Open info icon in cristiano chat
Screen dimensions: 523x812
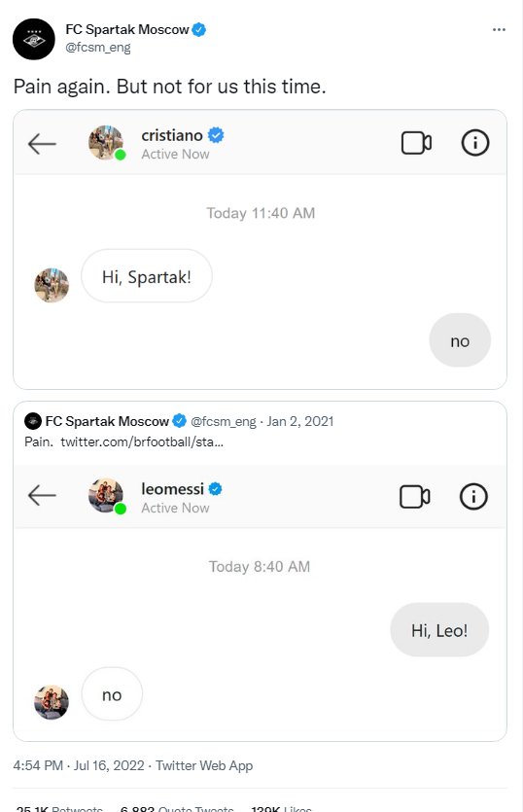[474, 143]
